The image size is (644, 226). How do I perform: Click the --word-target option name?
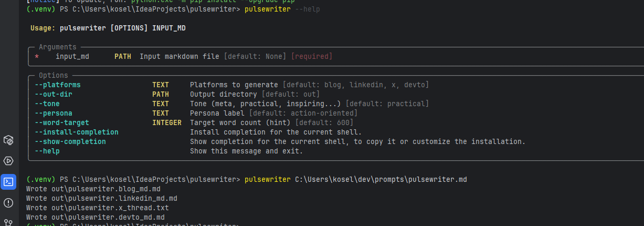click(x=62, y=122)
